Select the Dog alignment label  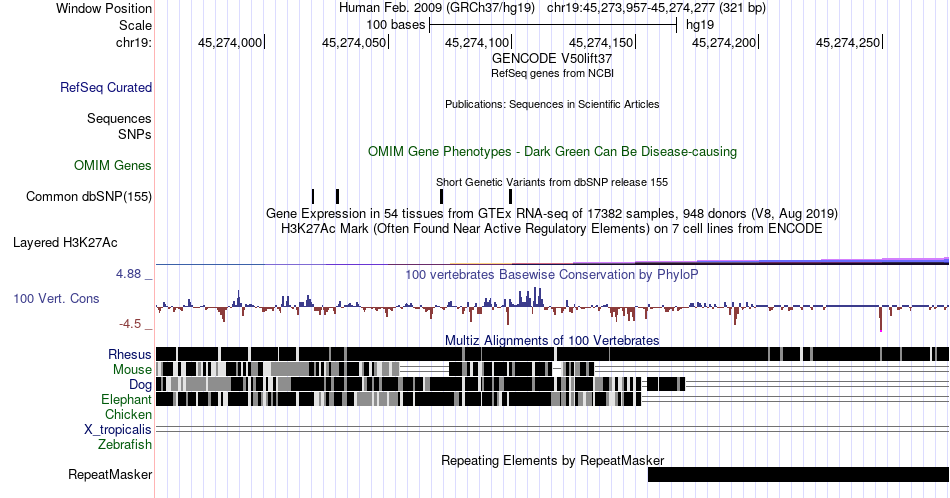140,385
